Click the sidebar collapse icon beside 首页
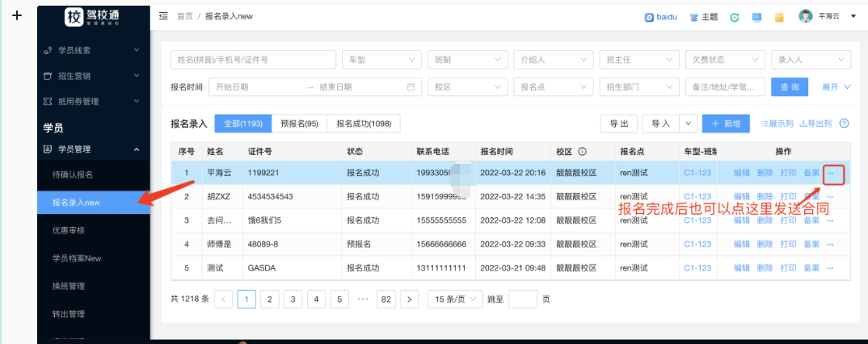868x344 pixels. pyautogui.click(x=163, y=16)
